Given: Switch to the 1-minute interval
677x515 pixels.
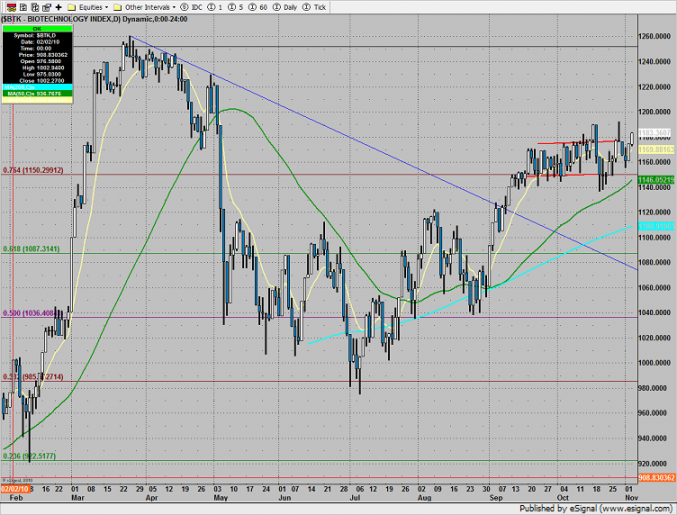Looking at the screenshot, I should pos(215,7).
